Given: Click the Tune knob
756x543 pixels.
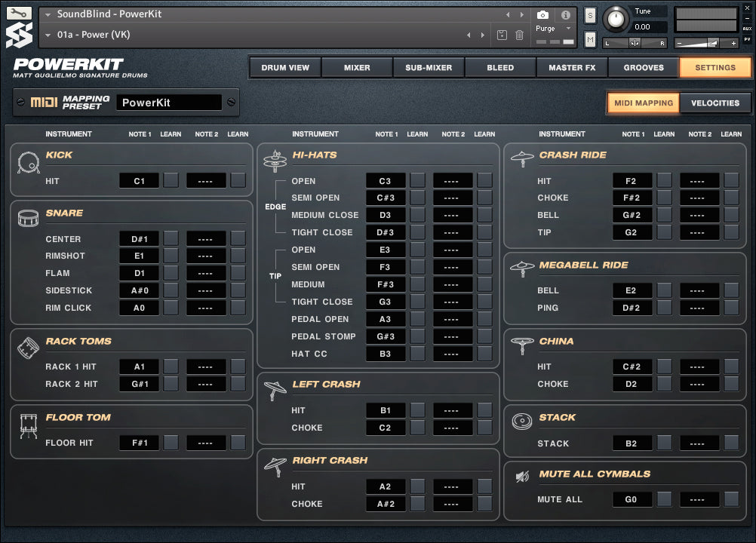Looking at the screenshot, I should click(x=616, y=19).
